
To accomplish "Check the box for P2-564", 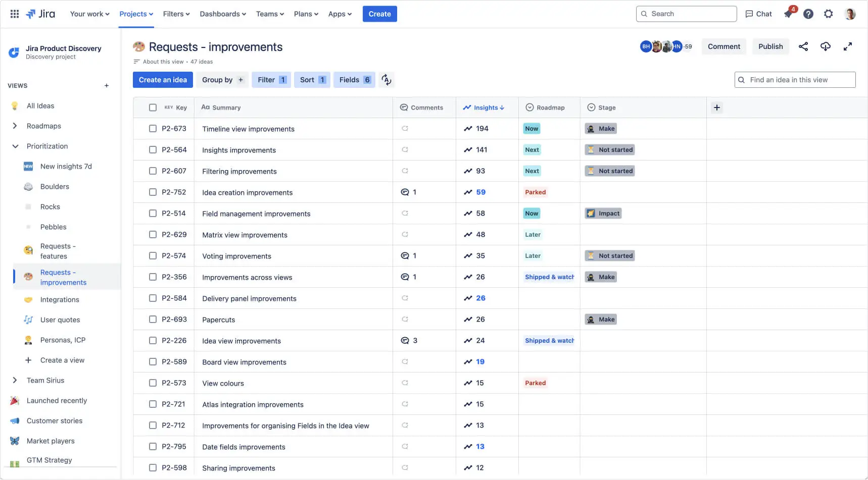I will click(153, 150).
